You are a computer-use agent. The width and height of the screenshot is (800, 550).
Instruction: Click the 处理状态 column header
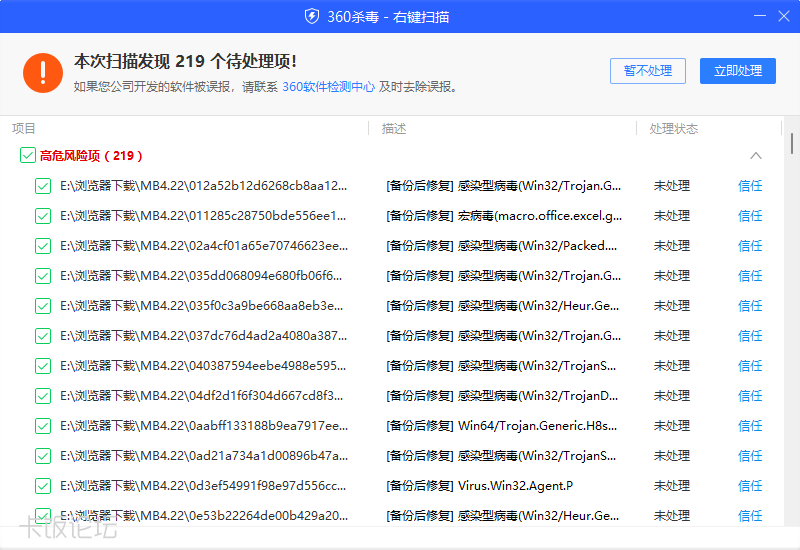(673, 129)
